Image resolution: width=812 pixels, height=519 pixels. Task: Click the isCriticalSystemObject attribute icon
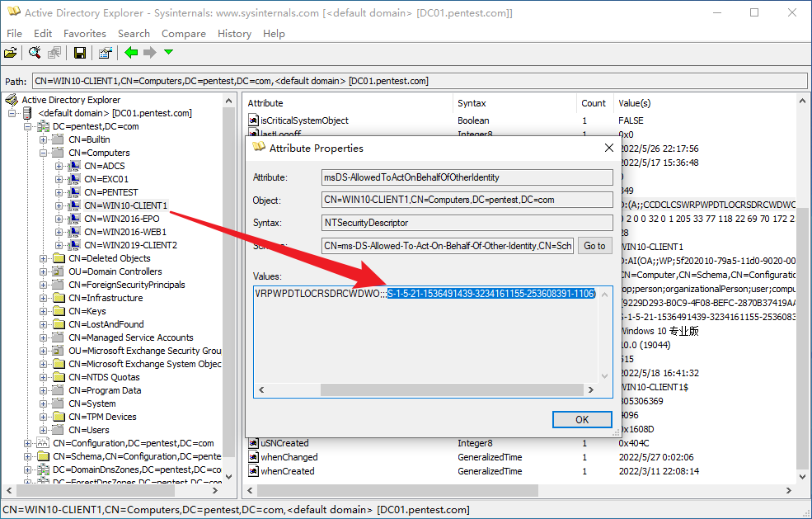click(253, 120)
